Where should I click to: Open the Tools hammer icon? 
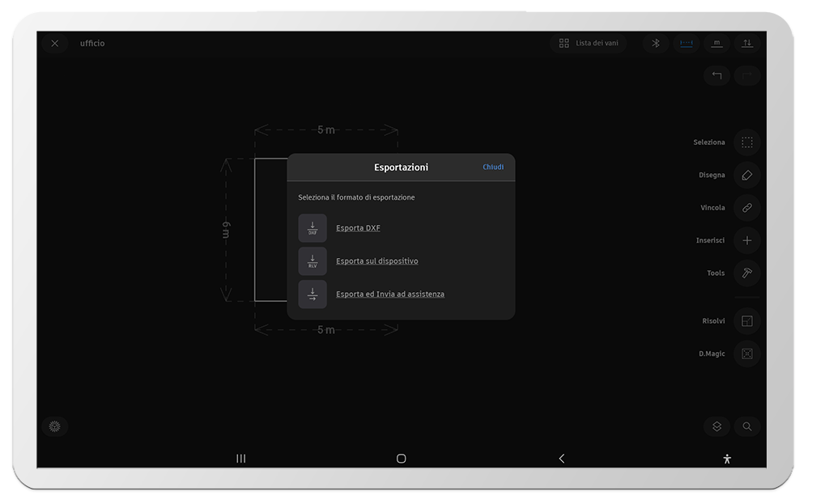(746, 273)
